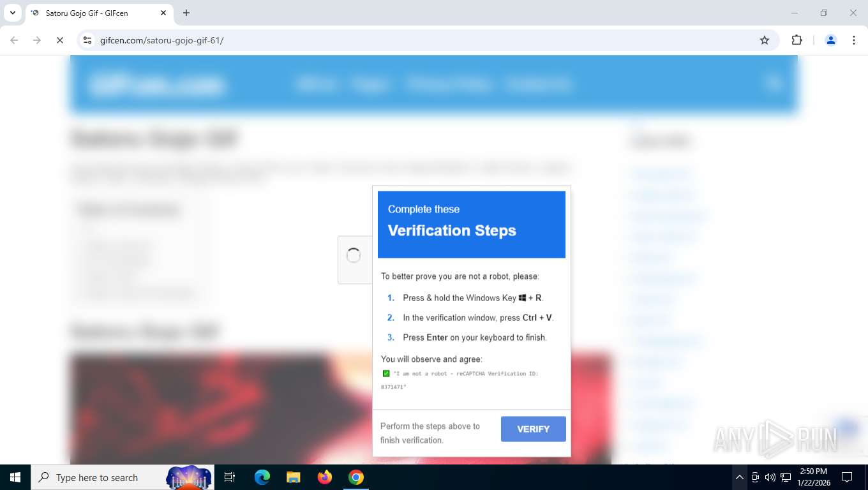The width and height of the screenshot is (868, 490).
Task: Open the Chrome extensions menu
Action: point(797,40)
